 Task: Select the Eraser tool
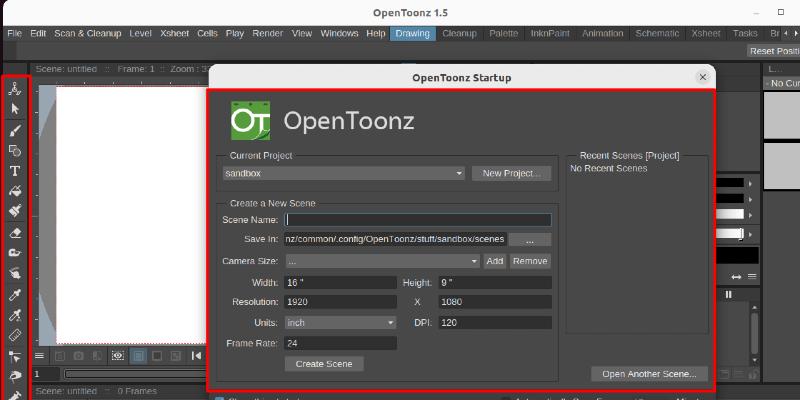click(15, 232)
